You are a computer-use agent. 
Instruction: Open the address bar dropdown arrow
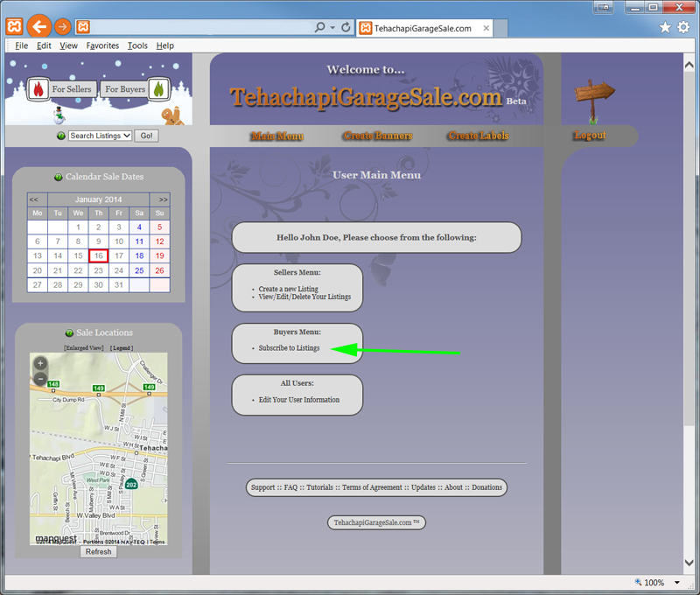point(332,28)
